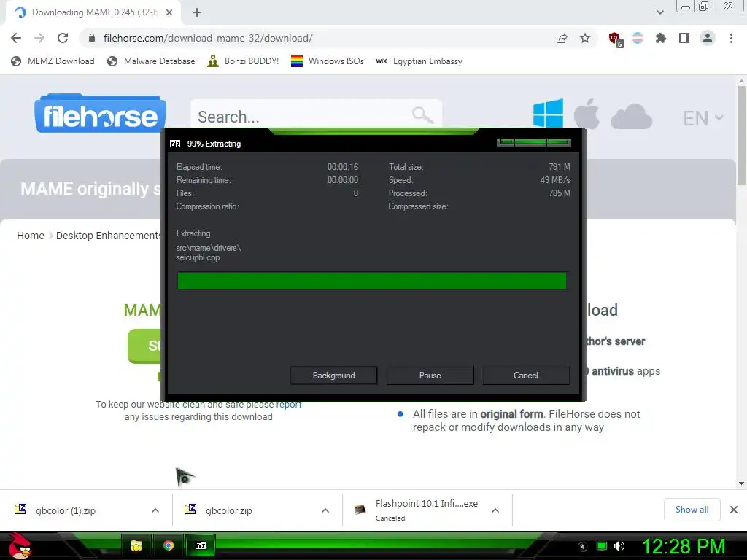Open the Malware Database bookmark
This screenshot has height=560, width=747.
151,61
